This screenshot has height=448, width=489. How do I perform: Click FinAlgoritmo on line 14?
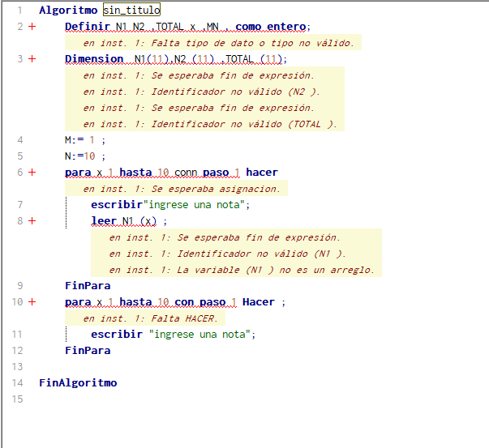[x=78, y=383]
